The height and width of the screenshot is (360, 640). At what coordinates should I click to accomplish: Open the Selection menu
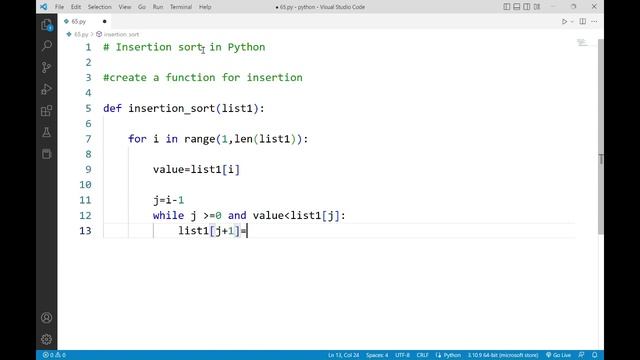coord(100,7)
